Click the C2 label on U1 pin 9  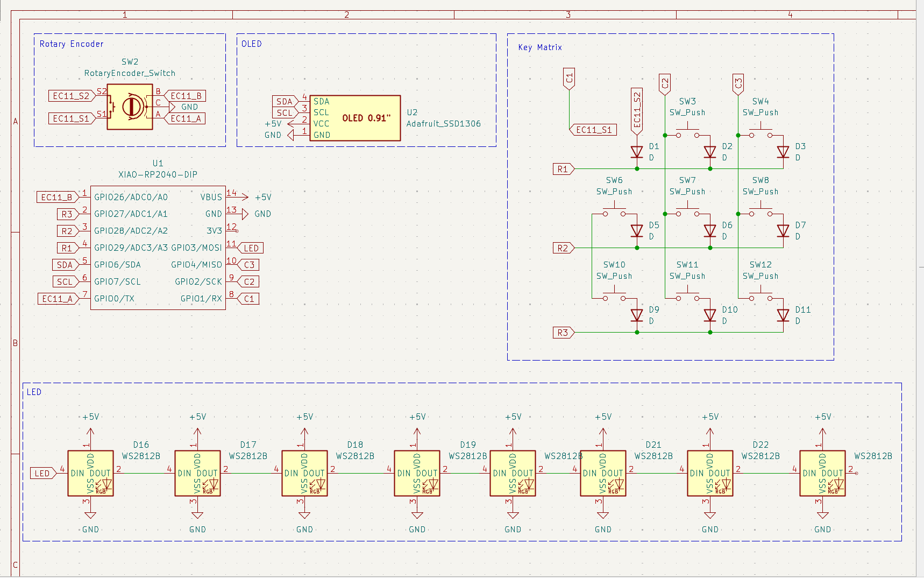point(249,282)
